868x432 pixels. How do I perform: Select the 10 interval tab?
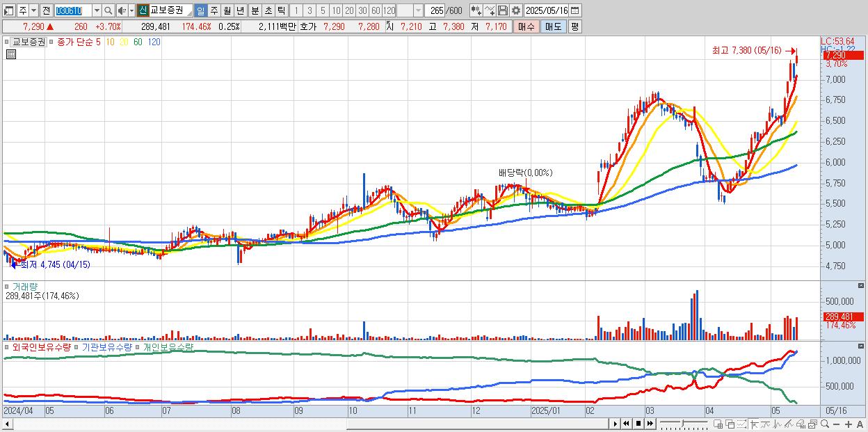(336, 10)
